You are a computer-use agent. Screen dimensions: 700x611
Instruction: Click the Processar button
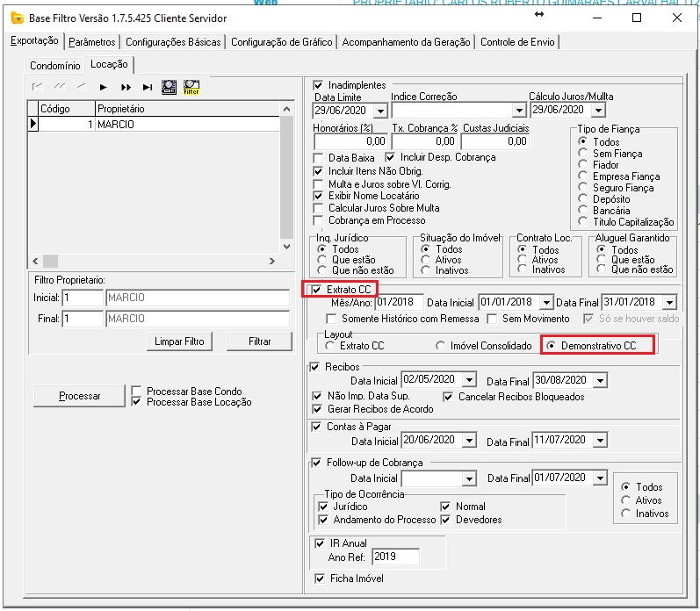(x=79, y=396)
